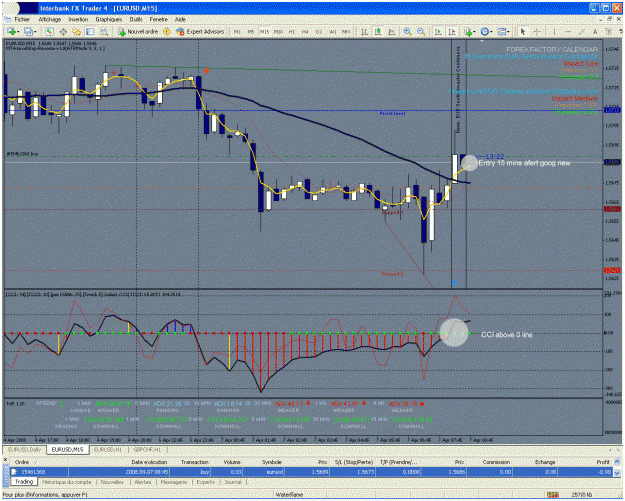This screenshot has width=625, height=501.
Task: Open the Alertes terminal tab
Action: pyautogui.click(x=143, y=482)
